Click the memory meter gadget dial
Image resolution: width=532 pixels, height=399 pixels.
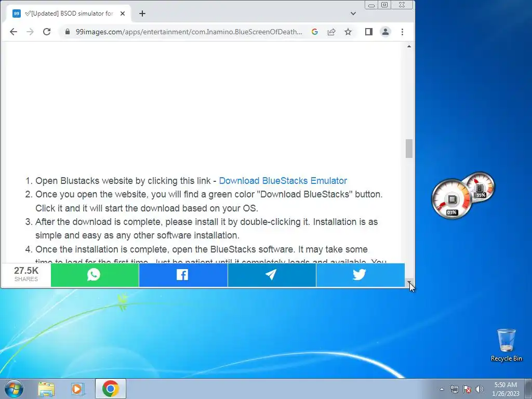(480, 187)
